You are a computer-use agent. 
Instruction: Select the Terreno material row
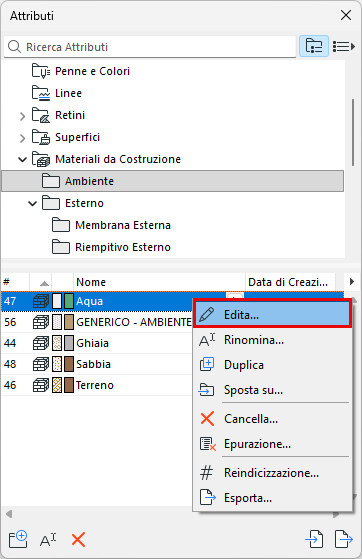97,385
